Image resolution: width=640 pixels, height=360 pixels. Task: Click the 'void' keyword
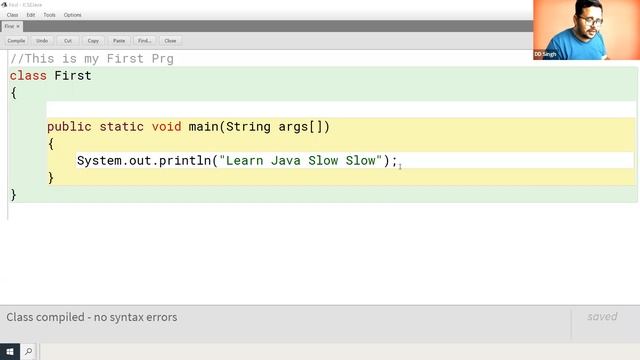click(167, 127)
